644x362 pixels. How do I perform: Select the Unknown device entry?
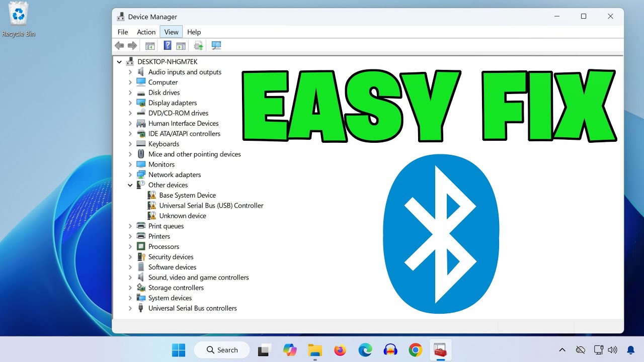[x=183, y=216]
